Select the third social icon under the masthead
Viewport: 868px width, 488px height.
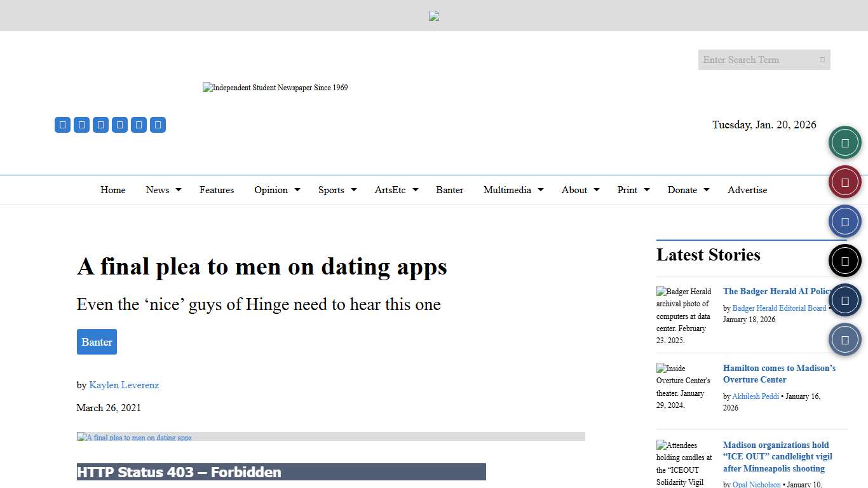[x=100, y=125]
